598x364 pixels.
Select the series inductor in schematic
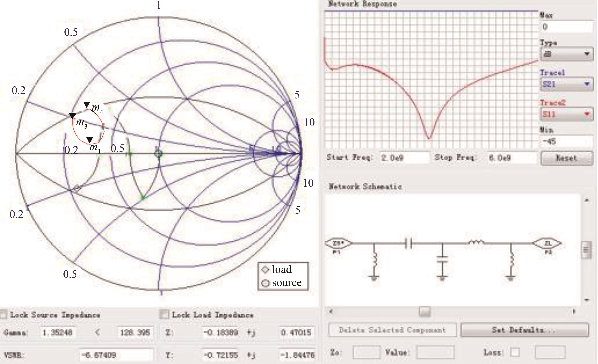click(476, 242)
